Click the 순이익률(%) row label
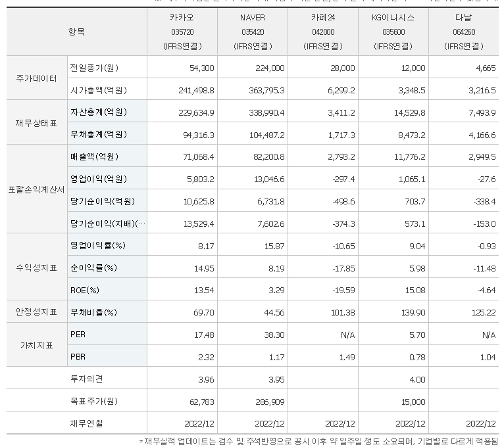 (x=93, y=268)
